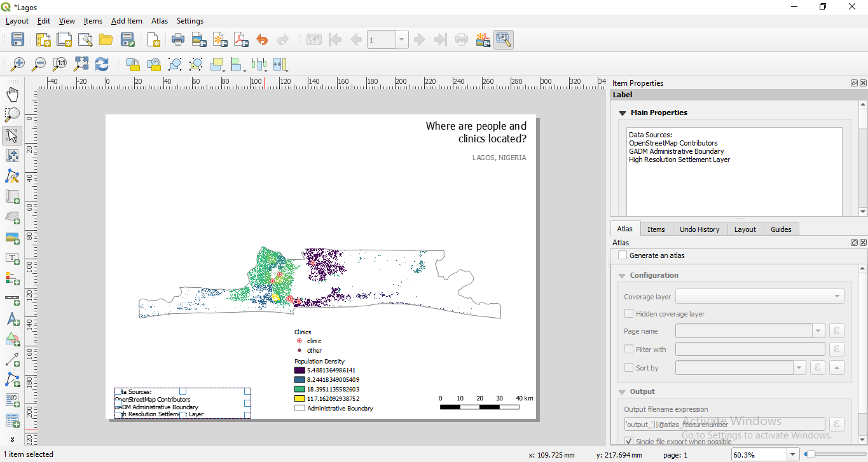The image size is (868, 462).
Task: Click the Export as PDF icon
Action: pyautogui.click(x=241, y=40)
